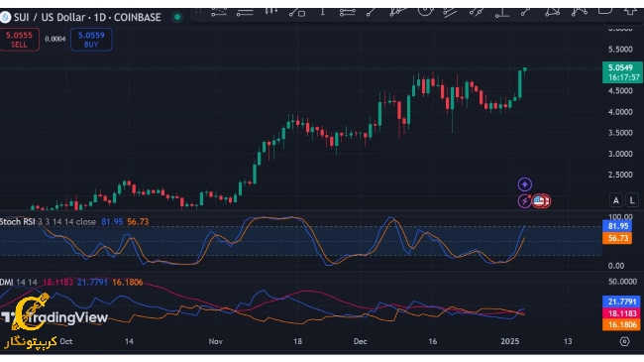Viewport: 644px width, 362px height.
Task: Click the green market status dot
Action: tap(177, 17)
